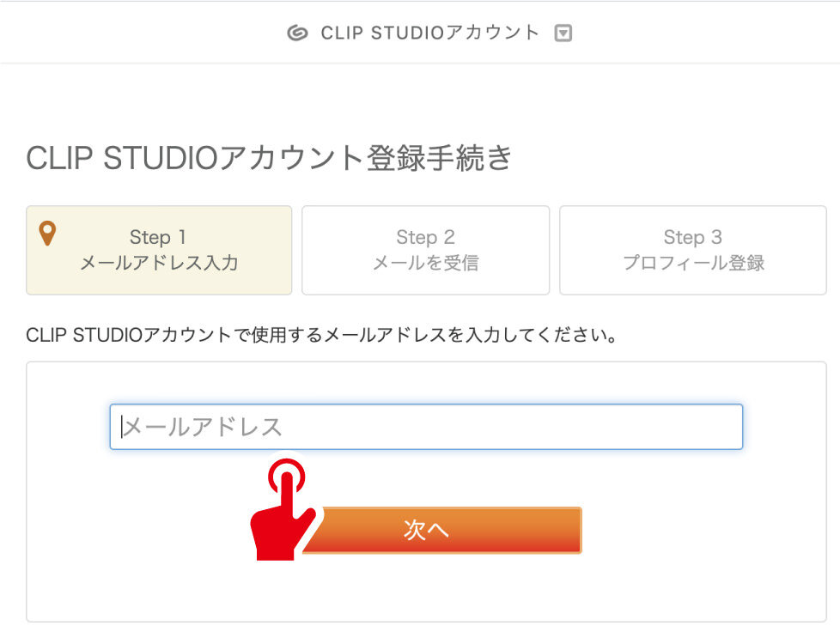This screenshot has height=644, width=840.
Task: Click the CLIP STUDIOアカウント header text
Action: pyautogui.click(x=429, y=33)
